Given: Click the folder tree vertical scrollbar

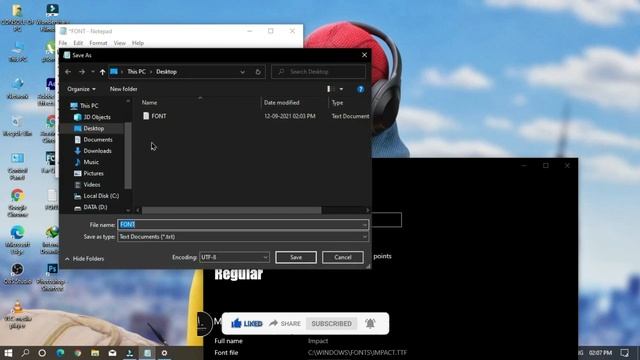Looking at the screenshot, I should (x=128, y=155).
